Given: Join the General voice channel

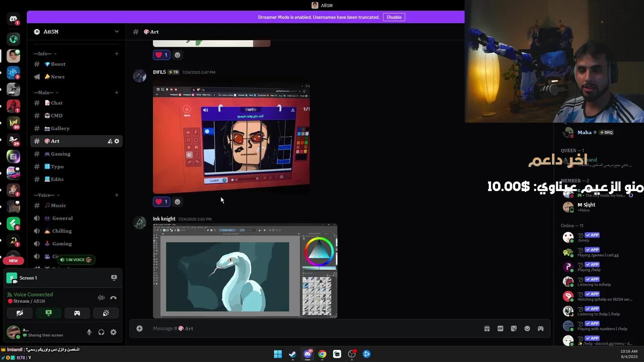Looking at the screenshot, I should point(76,218).
